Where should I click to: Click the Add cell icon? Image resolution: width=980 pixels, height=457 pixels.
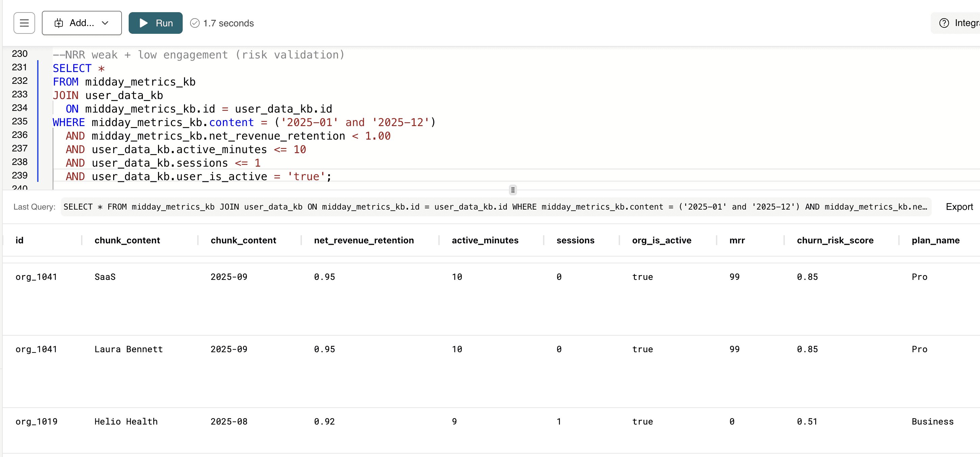pos(58,23)
